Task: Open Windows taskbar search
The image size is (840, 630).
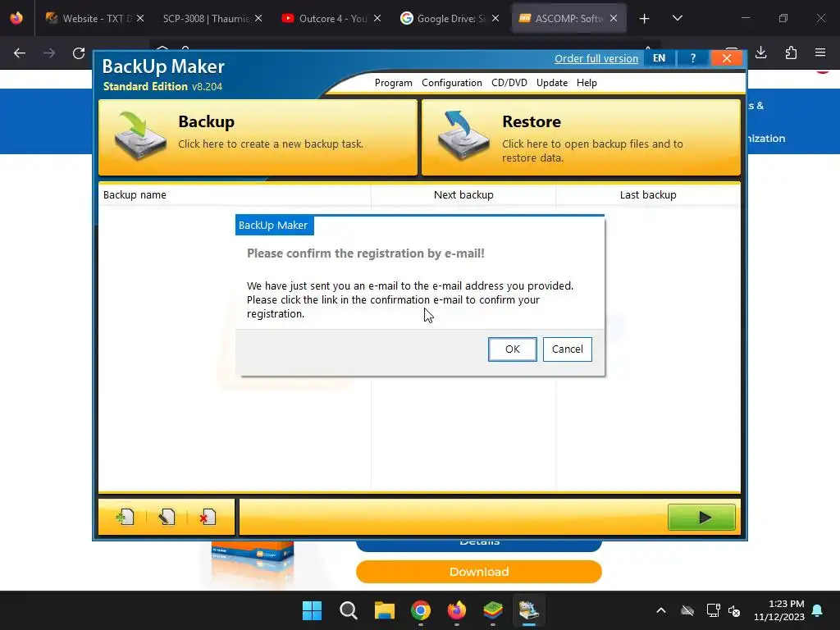Action: (348, 610)
